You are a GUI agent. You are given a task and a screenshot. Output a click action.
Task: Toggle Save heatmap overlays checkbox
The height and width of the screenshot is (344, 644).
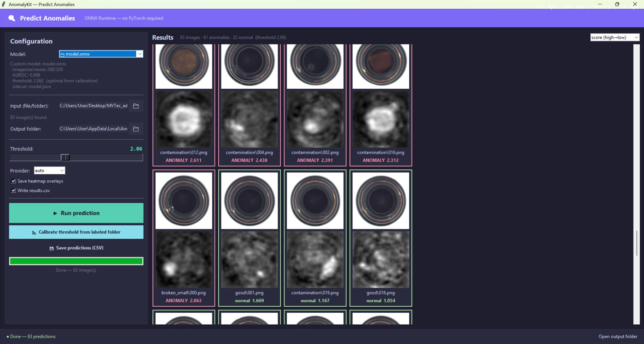pos(13,181)
